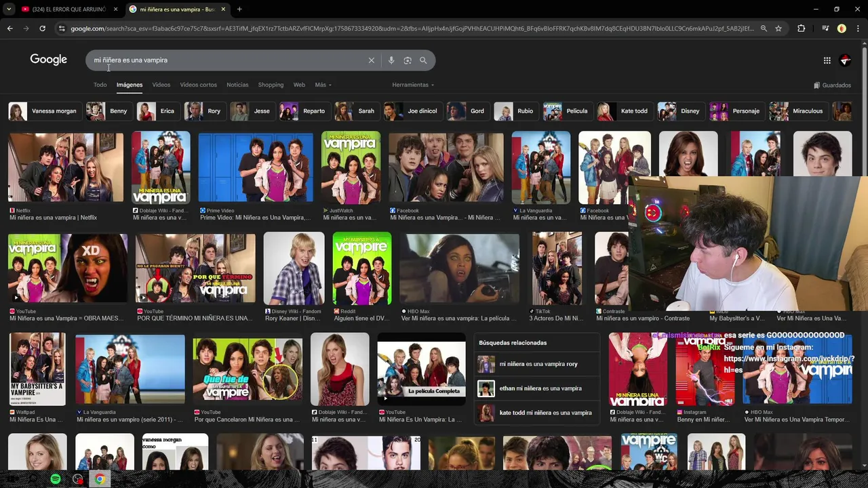Open the Chrome extensions puzzle icon
868x488 pixels.
pos(802,28)
